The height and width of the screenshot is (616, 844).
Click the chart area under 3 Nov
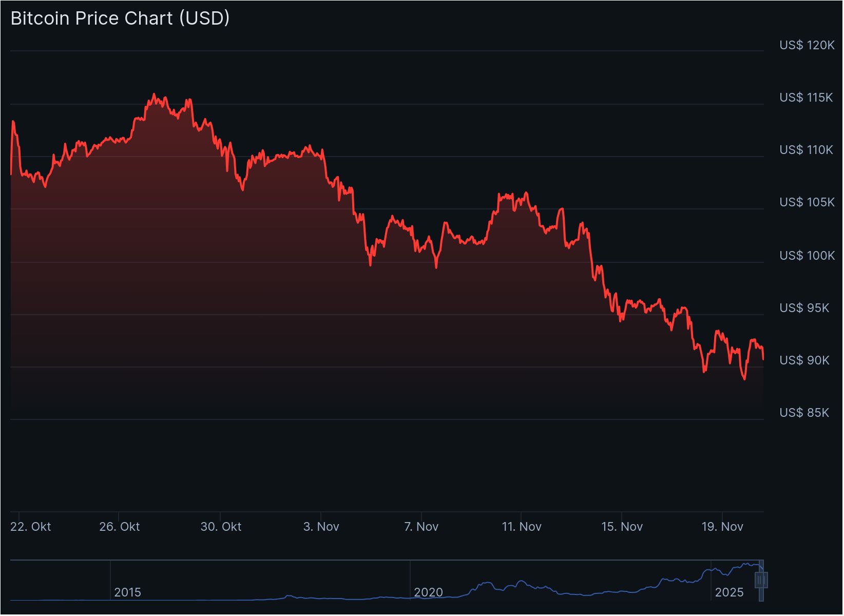pos(322,308)
